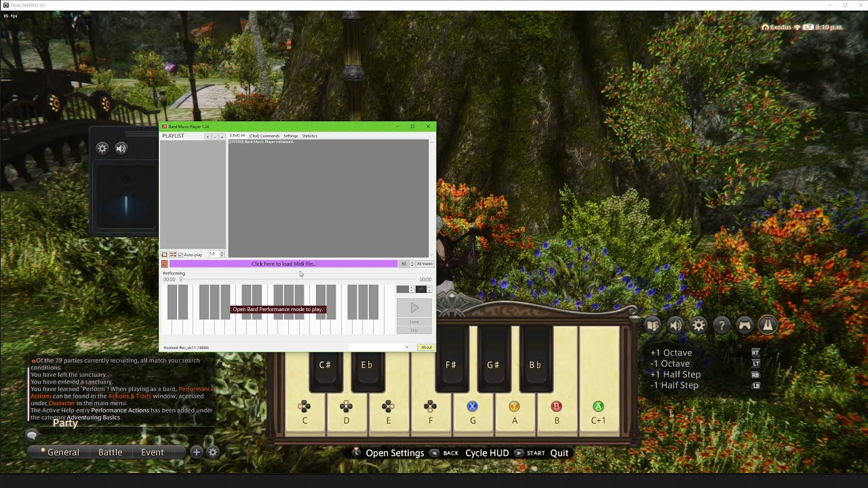Viewport: 868px width, 488px height.
Task: Click chat bubble icon above General tab
Action: coord(32,435)
